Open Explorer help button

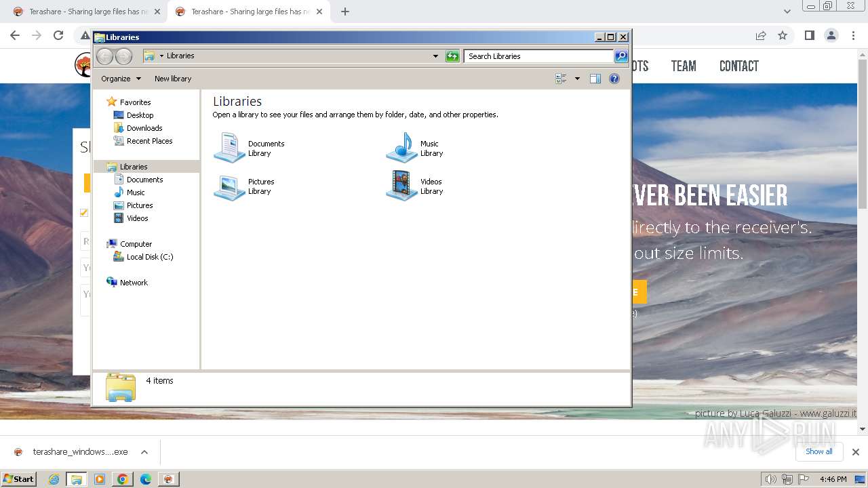[614, 79]
